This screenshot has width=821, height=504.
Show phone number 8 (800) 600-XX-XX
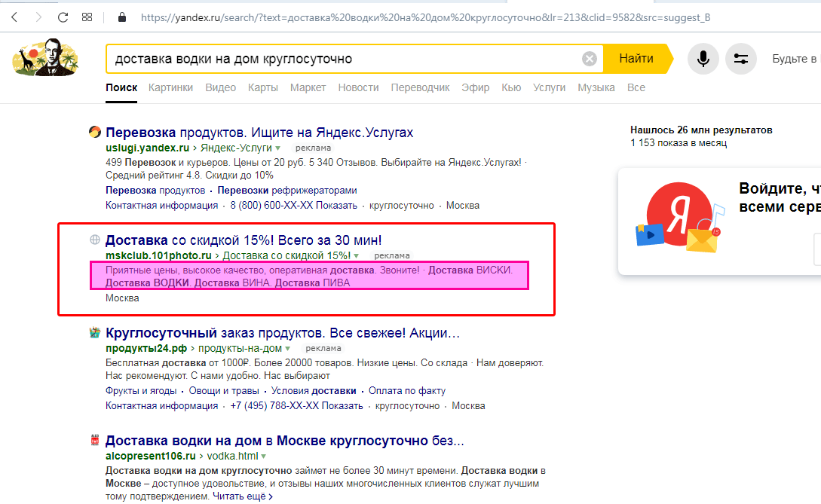(x=294, y=206)
